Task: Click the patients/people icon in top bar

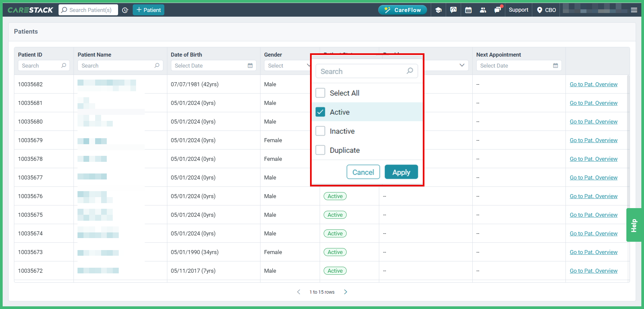Action: (x=483, y=10)
